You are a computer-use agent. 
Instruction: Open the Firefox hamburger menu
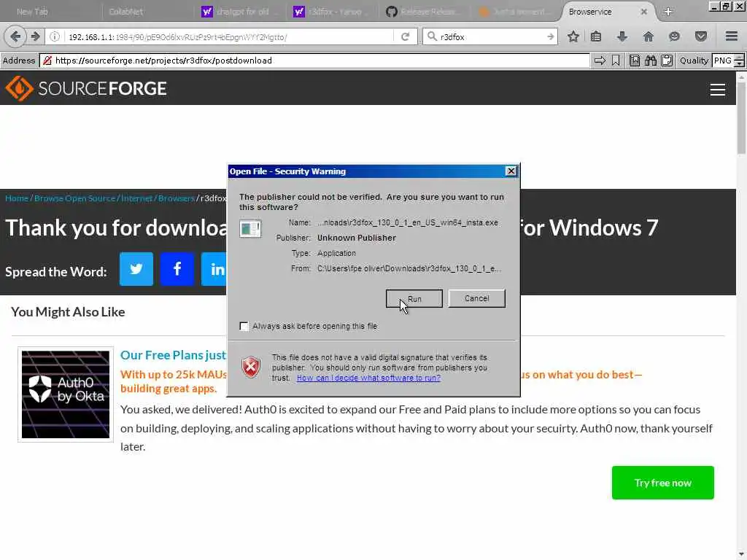(x=731, y=36)
